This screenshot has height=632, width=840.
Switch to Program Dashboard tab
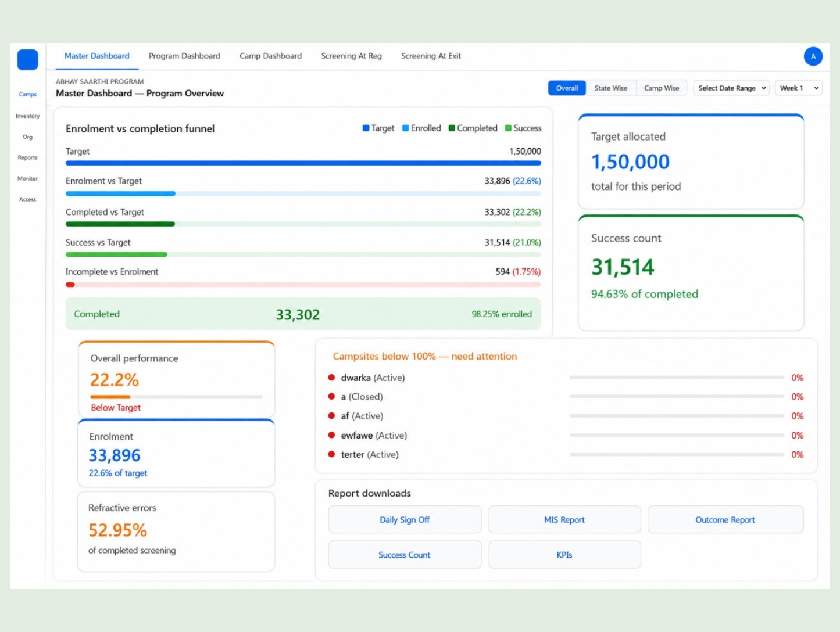(x=184, y=56)
